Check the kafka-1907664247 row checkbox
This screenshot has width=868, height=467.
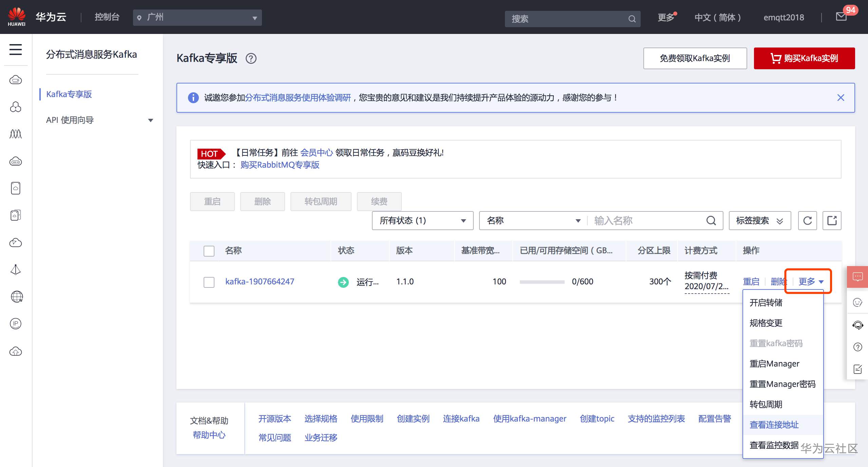209,282
